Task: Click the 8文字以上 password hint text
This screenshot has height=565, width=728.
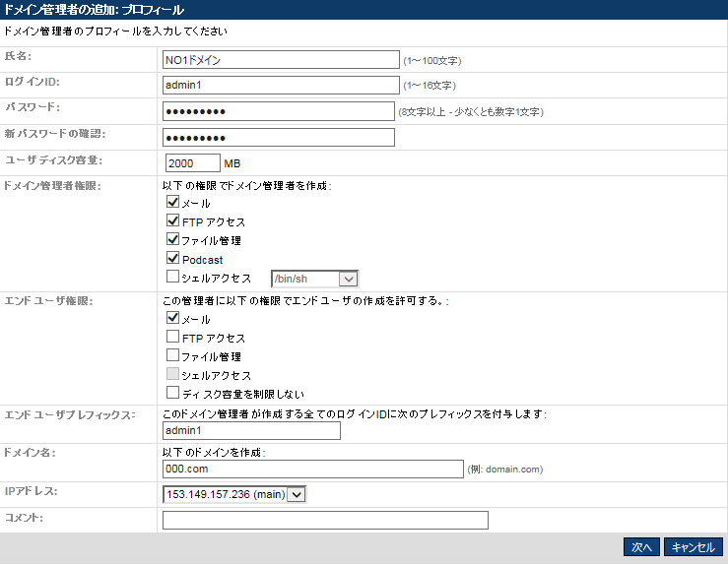Action: click(471, 112)
